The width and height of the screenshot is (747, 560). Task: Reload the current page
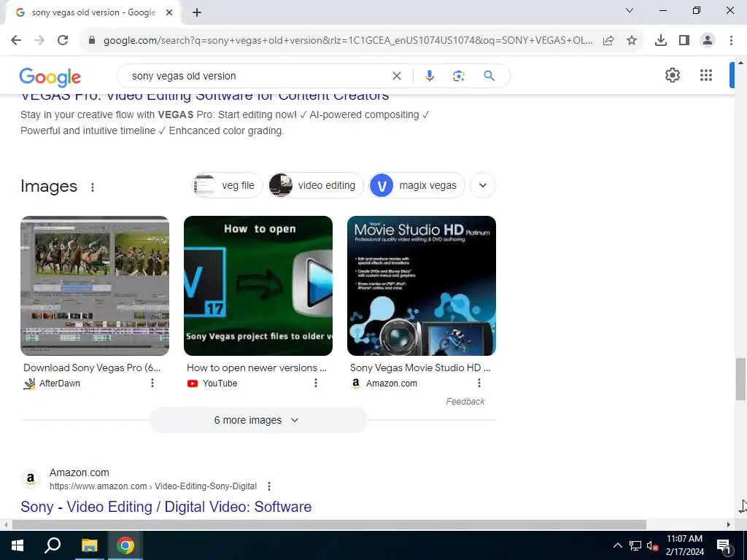[63, 40]
